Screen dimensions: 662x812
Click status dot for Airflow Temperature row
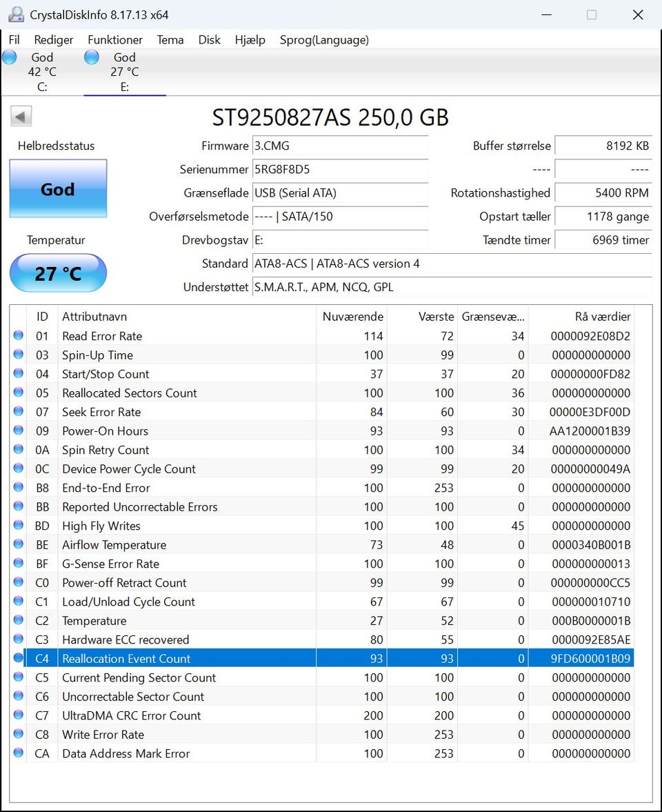click(19, 545)
